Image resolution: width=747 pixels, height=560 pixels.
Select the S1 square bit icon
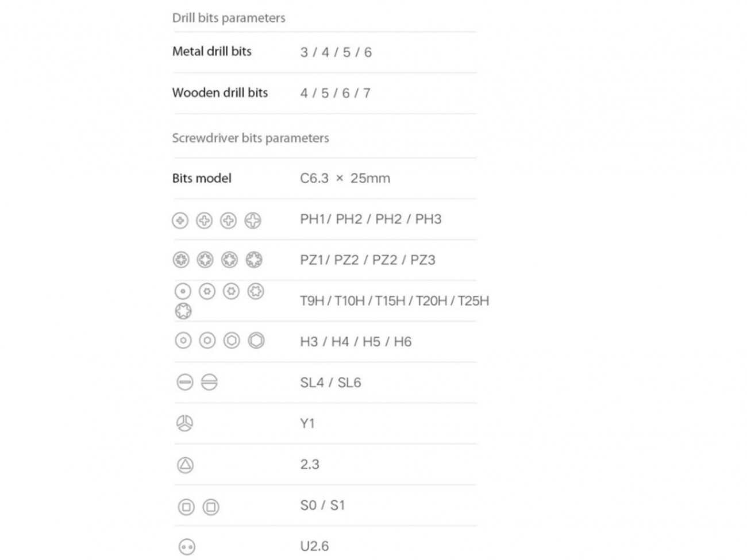211,507
